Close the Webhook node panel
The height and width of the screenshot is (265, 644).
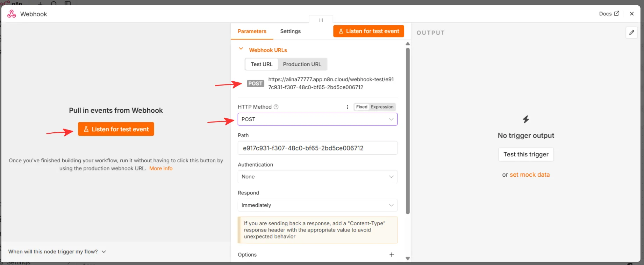click(x=632, y=14)
